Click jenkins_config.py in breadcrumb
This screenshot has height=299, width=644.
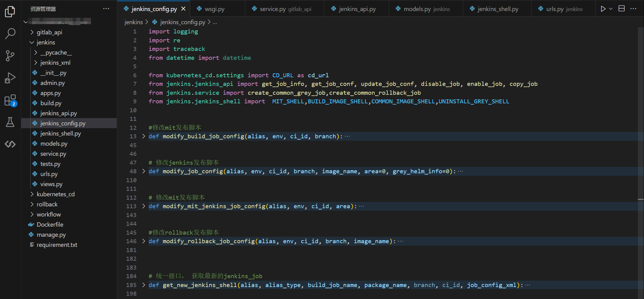pos(183,22)
